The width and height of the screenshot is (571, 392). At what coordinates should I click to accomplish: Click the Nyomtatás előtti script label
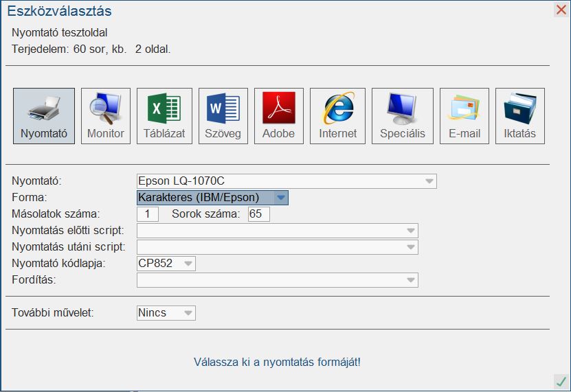[68, 231]
